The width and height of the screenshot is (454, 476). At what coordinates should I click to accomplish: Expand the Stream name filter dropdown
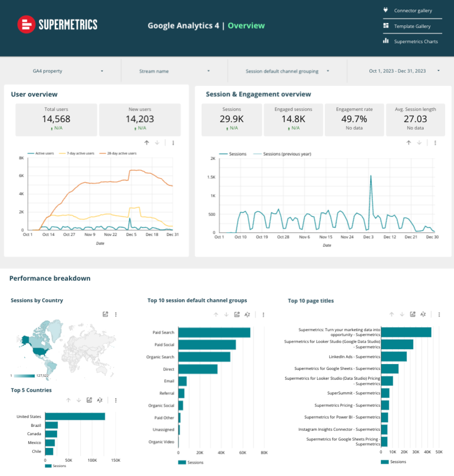pyautogui.click(x=174, y=71)
